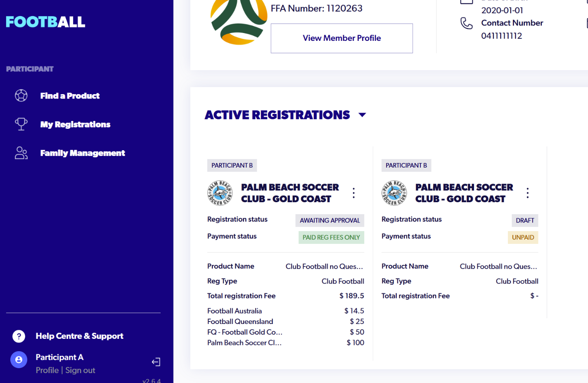Image resolution: width=588 pixels, height=383 pixels.
Task: Click the people Family Management icon
Action: point(21,153)
